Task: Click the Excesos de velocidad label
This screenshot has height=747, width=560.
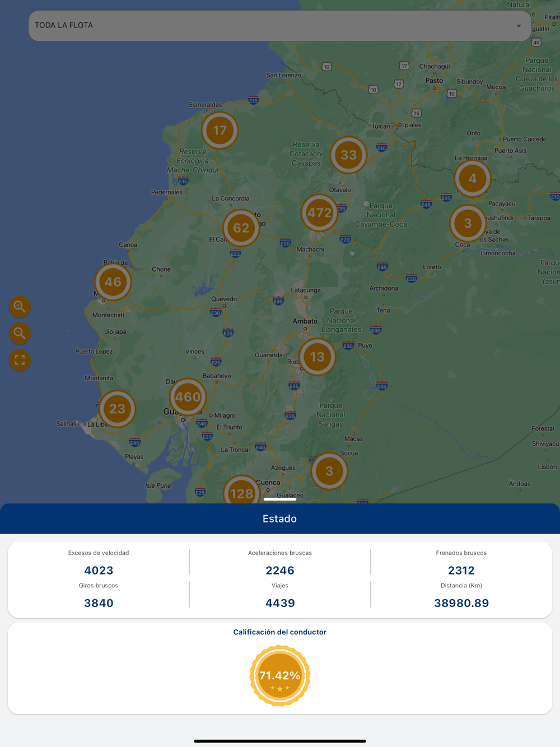Action: point(99,553)
